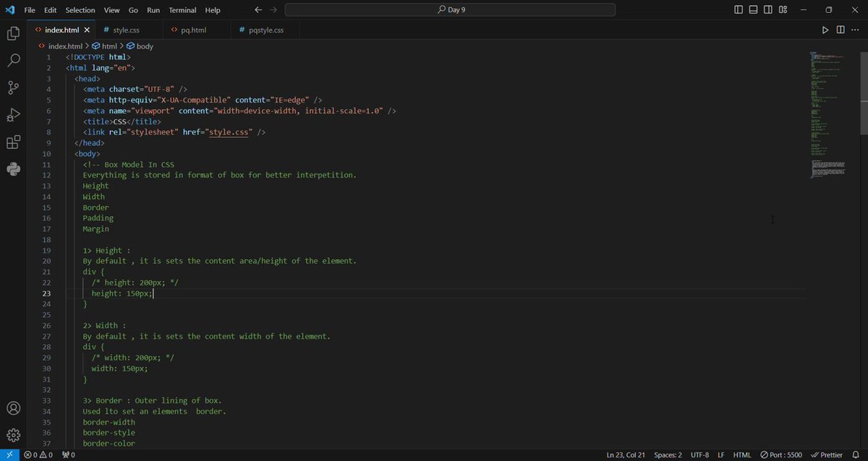Open the Extensions view

point(13,142)
